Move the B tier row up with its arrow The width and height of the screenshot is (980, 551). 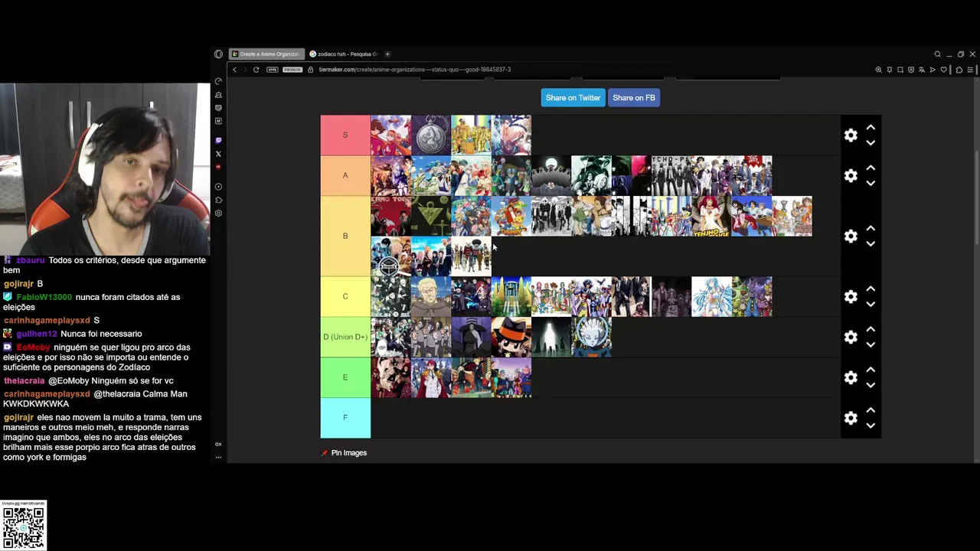871,229
